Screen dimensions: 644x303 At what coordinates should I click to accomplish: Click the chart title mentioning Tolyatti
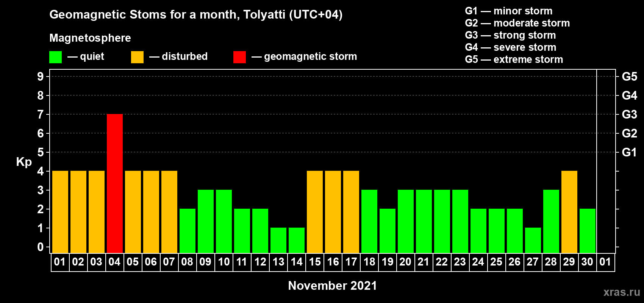196,14
